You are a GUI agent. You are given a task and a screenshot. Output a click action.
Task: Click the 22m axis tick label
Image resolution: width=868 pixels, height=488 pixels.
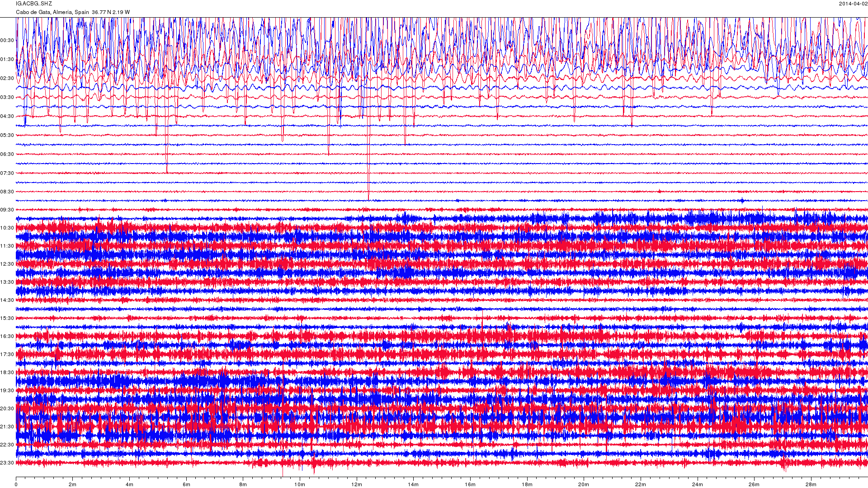(x=640, y=485)
